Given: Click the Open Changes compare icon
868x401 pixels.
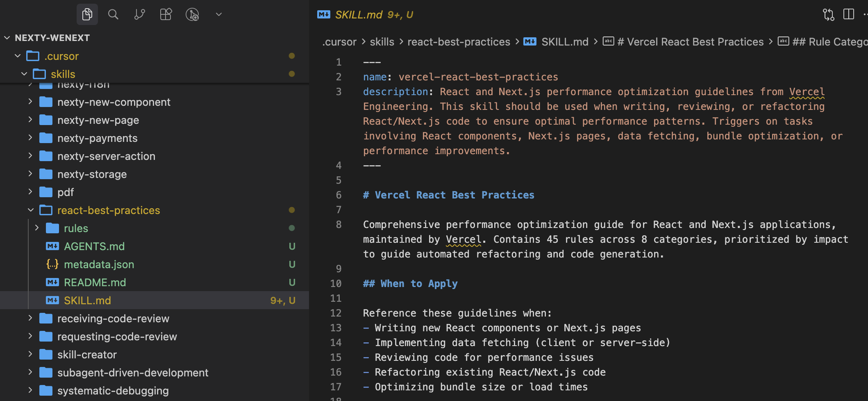Looking at the screenshot, I should pos(828,15).
